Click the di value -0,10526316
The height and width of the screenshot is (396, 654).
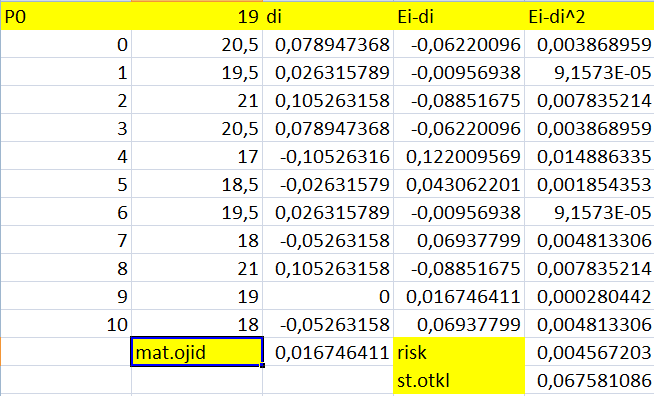328,156
